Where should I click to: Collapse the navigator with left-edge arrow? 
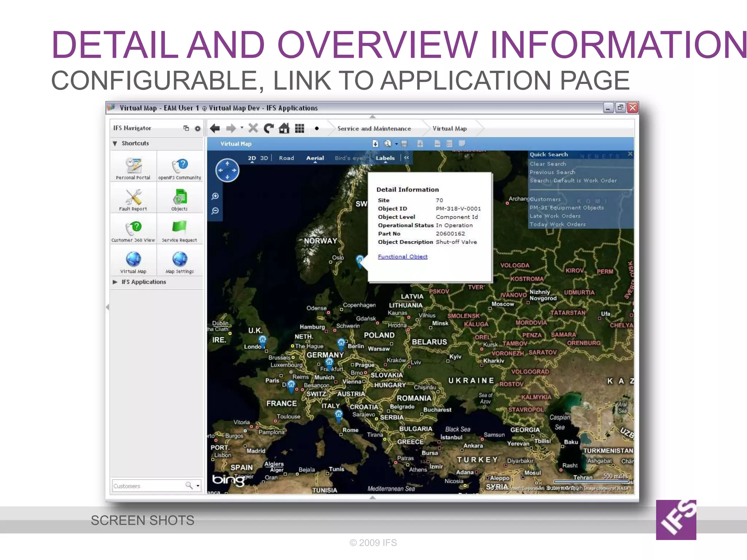pos(107,307)
